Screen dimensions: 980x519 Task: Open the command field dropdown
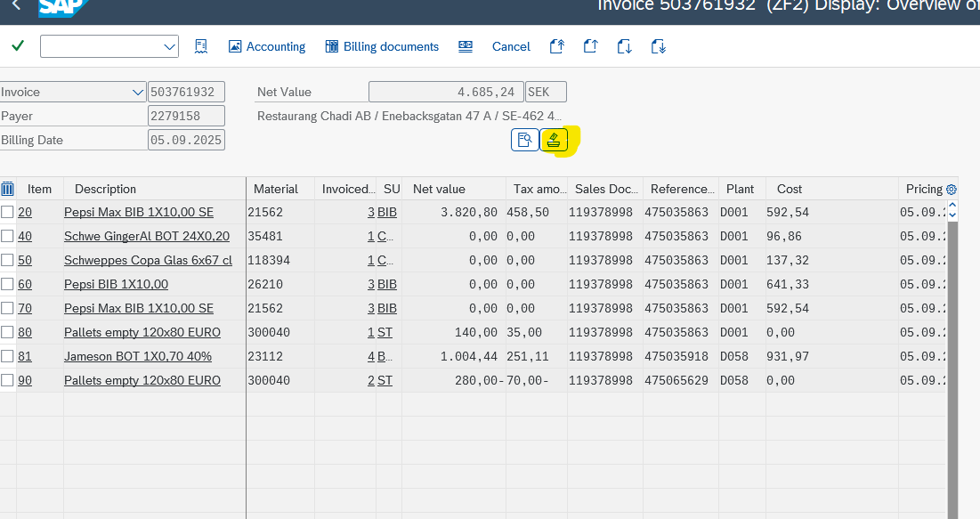point(169,46)
